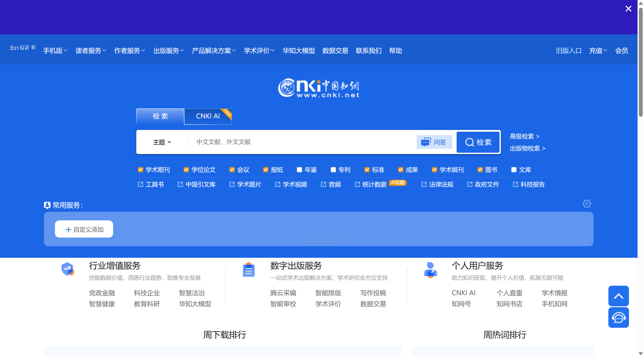Viewport: 644px width, 357px height.
Task: Uncheck the 图书 checkbox
Action: (x=480, y=170)
